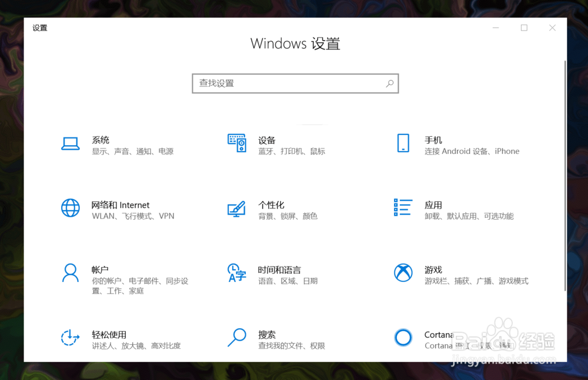The image size is (588, 380).
Task: Minimize the 设置 window
Action: pyautogui.click(x=496, y=28)
